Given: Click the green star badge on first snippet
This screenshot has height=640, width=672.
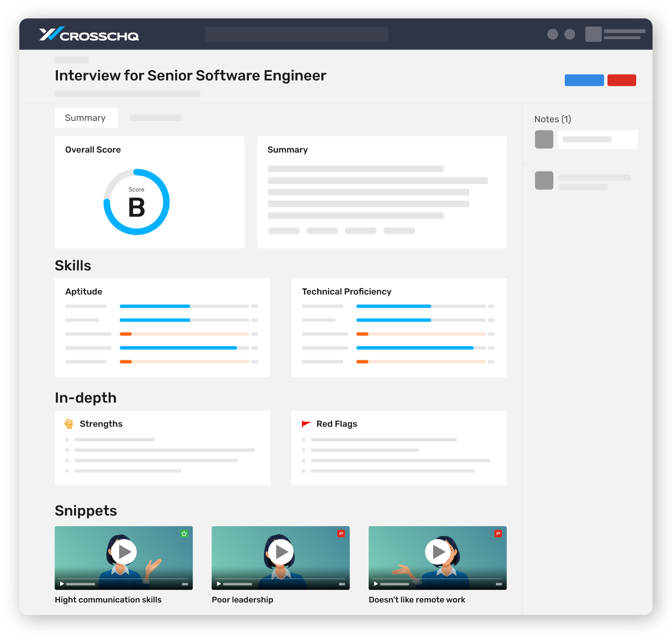Looking at the screenshot, I should point(184,534).
